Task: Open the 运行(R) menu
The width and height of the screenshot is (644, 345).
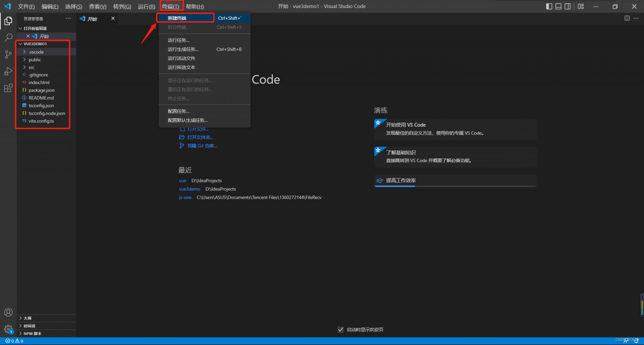Action: click(x=146, y=7)
